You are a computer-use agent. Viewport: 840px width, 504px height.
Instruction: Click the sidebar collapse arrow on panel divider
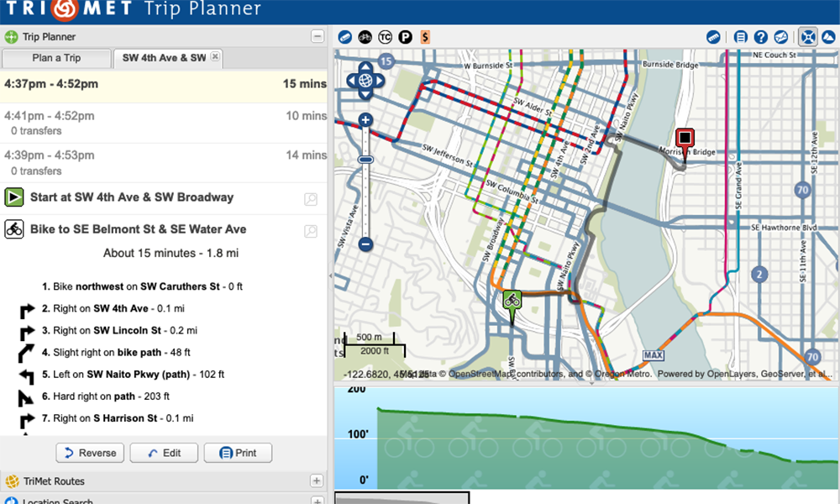(x=330, y=276)
